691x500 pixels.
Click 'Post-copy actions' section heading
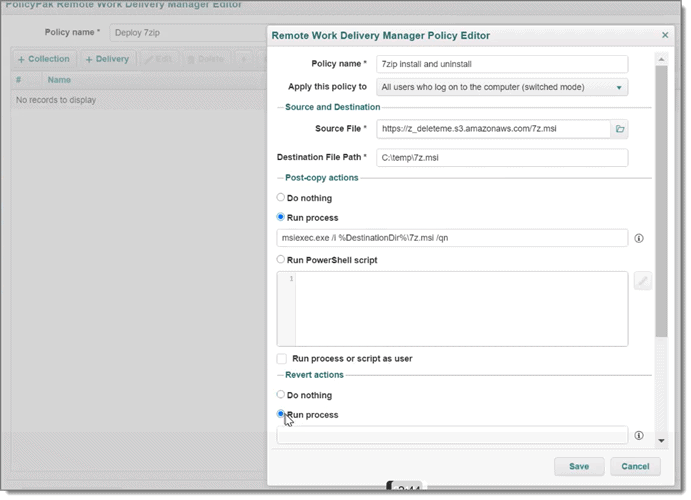(322, 178)
